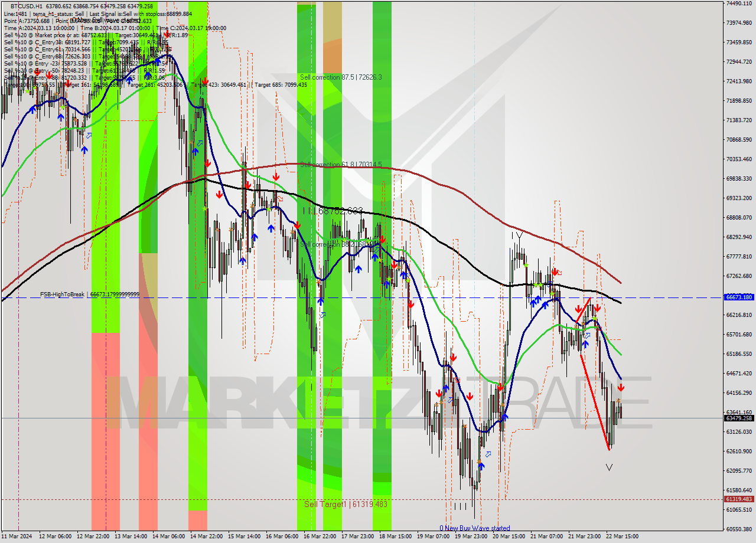This screenshot has width=756, height=543.
Task: Click the 'Sell correction 87.5 | 72626.3' label
Action: tap(341, 77)
